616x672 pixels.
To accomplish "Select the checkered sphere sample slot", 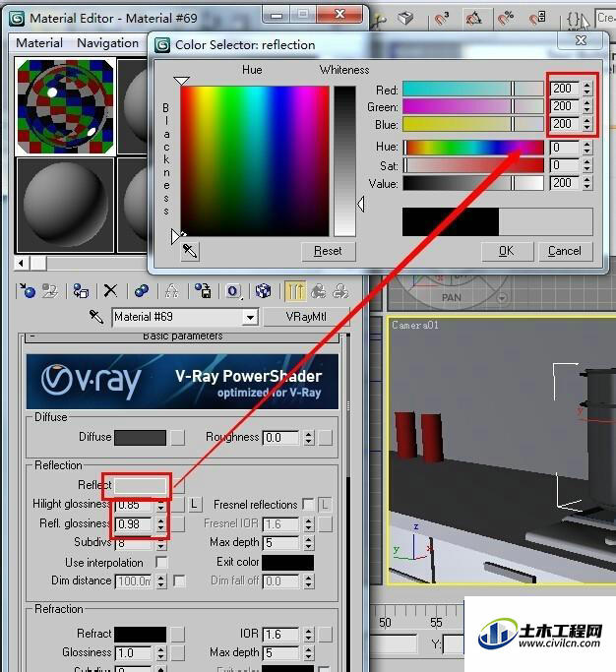I will pos(66,106).
